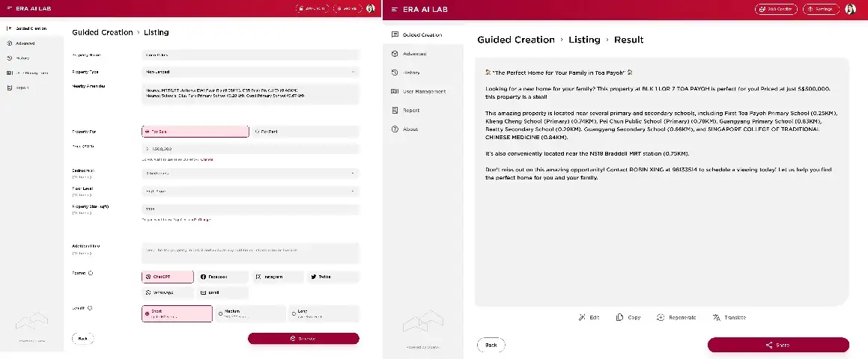Choose the Facebook format option
Viewport: 868px width, 359px height.
[221, 277]
